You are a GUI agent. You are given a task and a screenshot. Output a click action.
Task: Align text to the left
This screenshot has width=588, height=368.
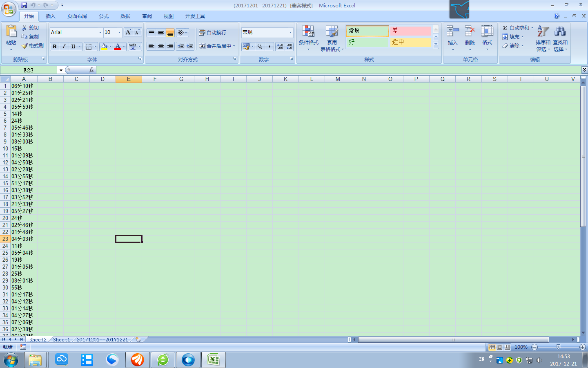coord(151,46)
